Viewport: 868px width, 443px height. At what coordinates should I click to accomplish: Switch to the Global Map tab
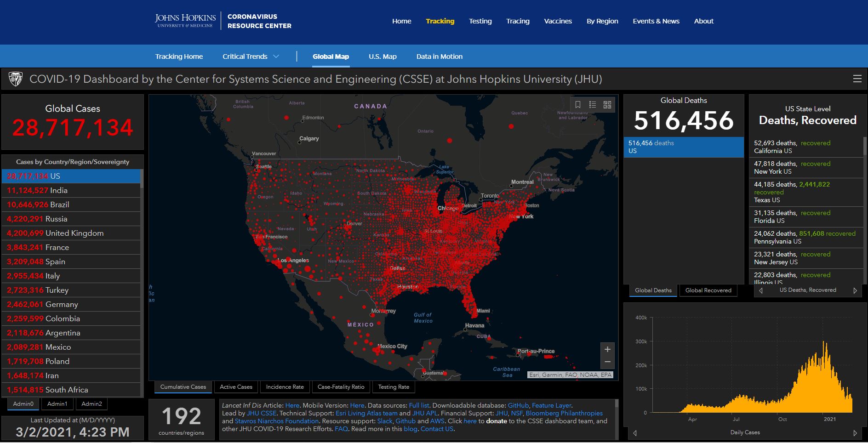pyautogui.click(x=331, y=57)
